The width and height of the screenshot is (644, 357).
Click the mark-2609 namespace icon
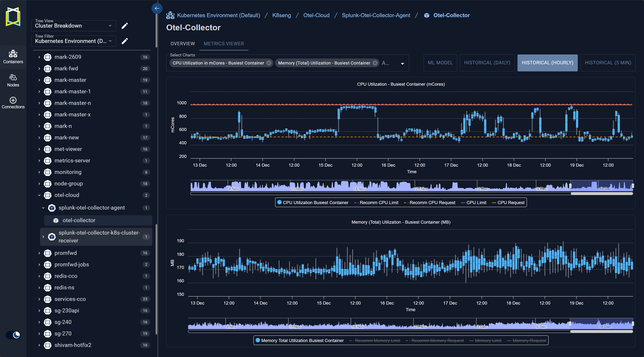pyautogui.click(x=48, y=57)
